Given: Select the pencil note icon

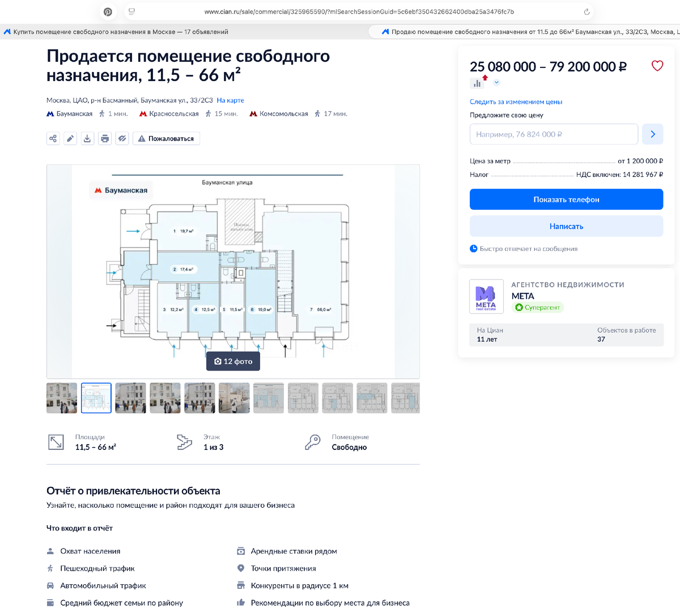Looking at the screenshot, I should pos(70,138).
